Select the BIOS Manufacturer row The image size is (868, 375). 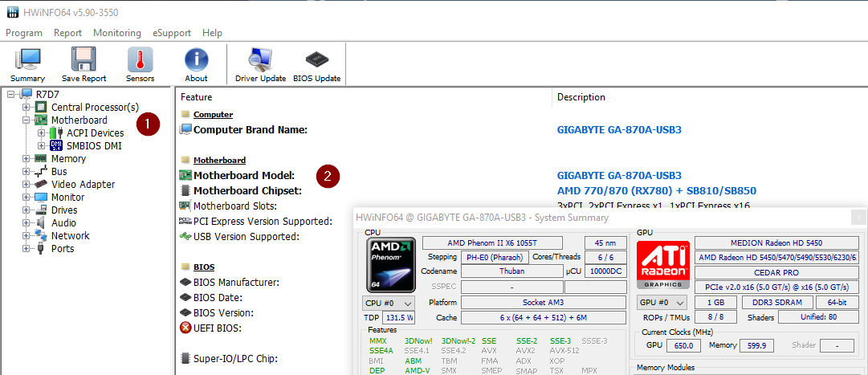coord(236,283)
